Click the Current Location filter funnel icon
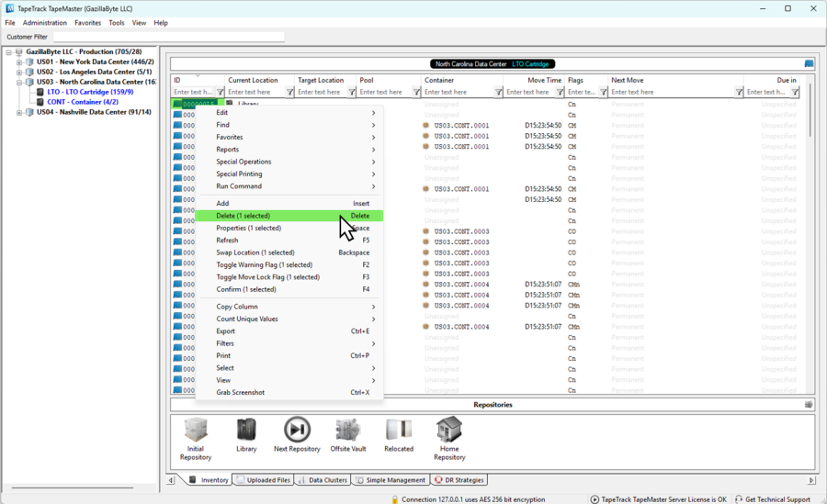Viewport: 827px width, 504px height. [289, 92]
